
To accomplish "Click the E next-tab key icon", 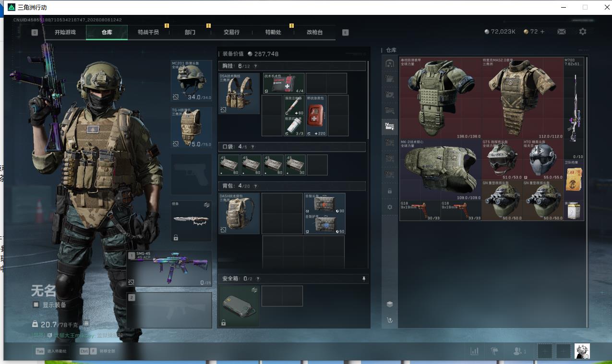I will point(345,33).
